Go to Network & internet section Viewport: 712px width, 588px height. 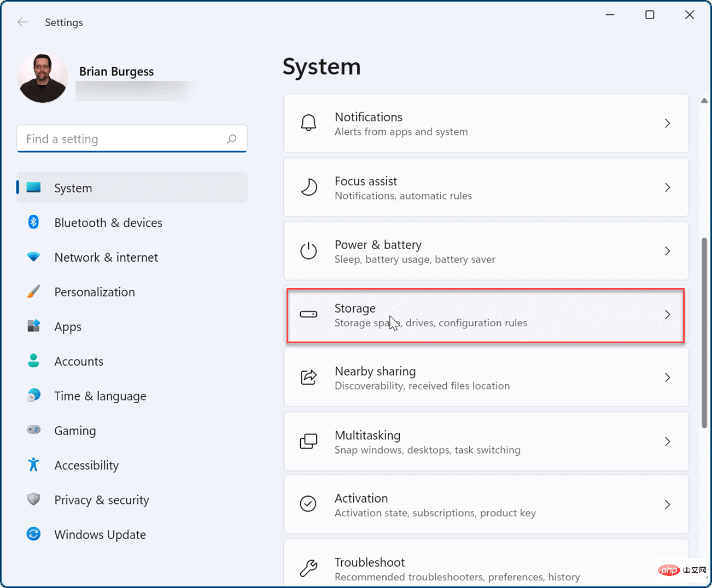(132, 257)
